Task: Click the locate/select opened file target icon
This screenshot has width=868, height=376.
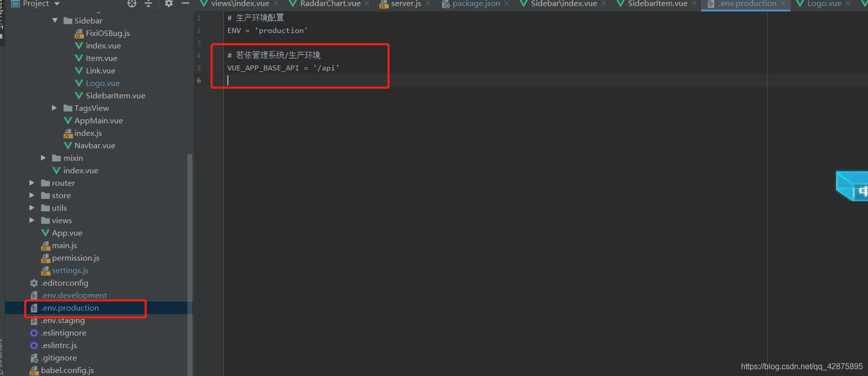Action: point(132,3)
